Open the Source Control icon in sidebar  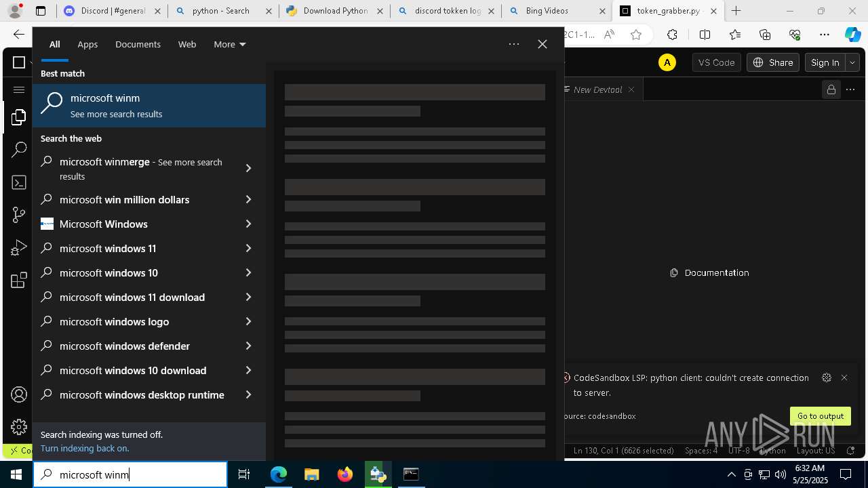tap(19, 215)
